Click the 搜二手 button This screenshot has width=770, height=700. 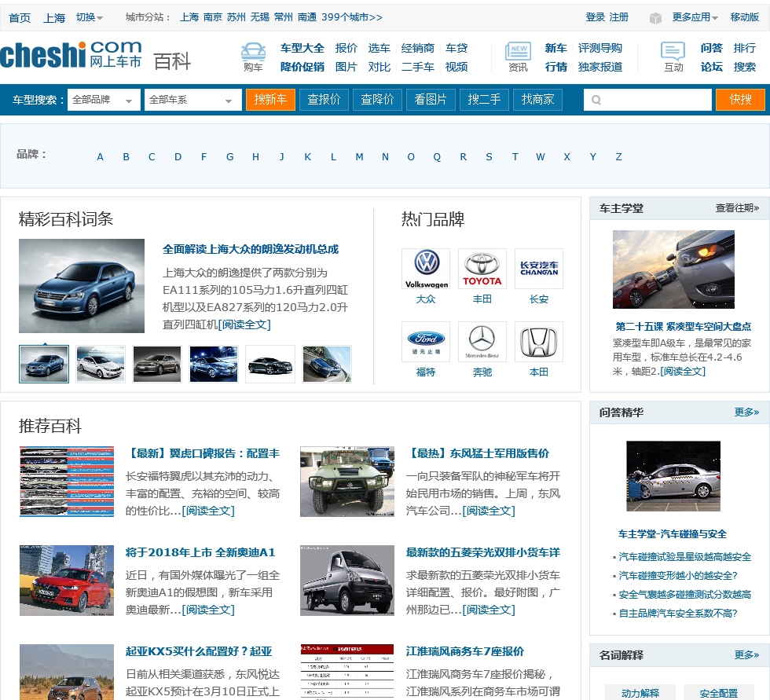(x=484, y=100)
